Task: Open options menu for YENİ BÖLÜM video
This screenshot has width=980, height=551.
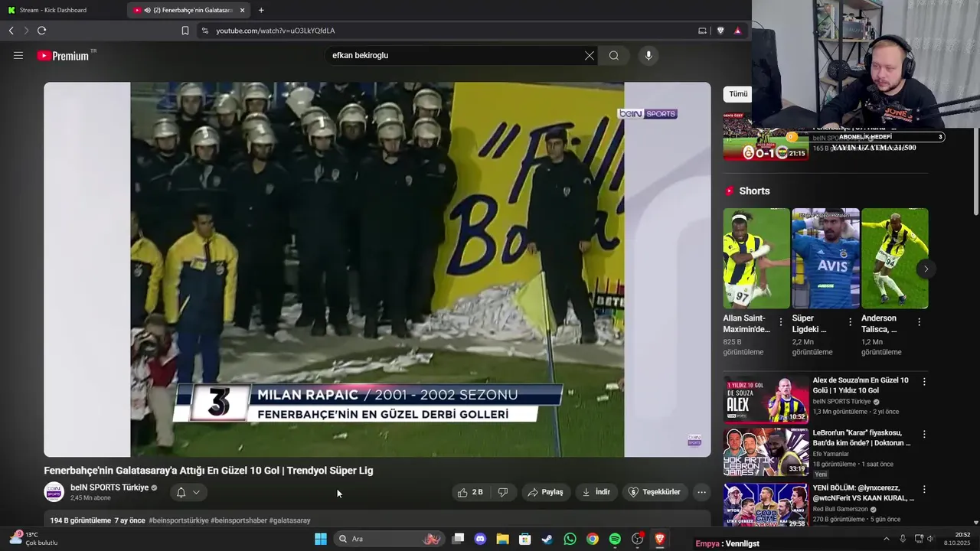Action: click(924, 489)
